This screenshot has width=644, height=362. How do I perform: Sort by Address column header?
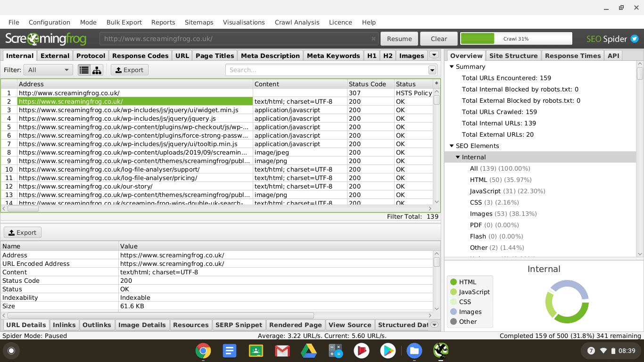click(x=135, y=84)
